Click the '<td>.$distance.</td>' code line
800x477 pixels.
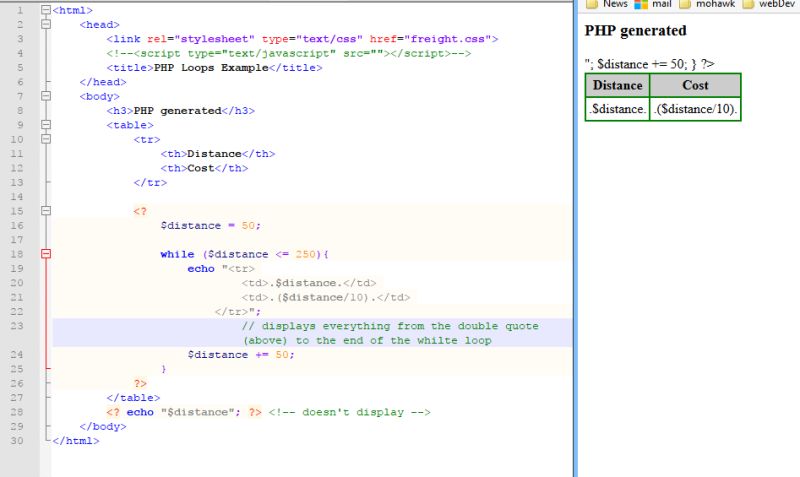click(309, 283)
